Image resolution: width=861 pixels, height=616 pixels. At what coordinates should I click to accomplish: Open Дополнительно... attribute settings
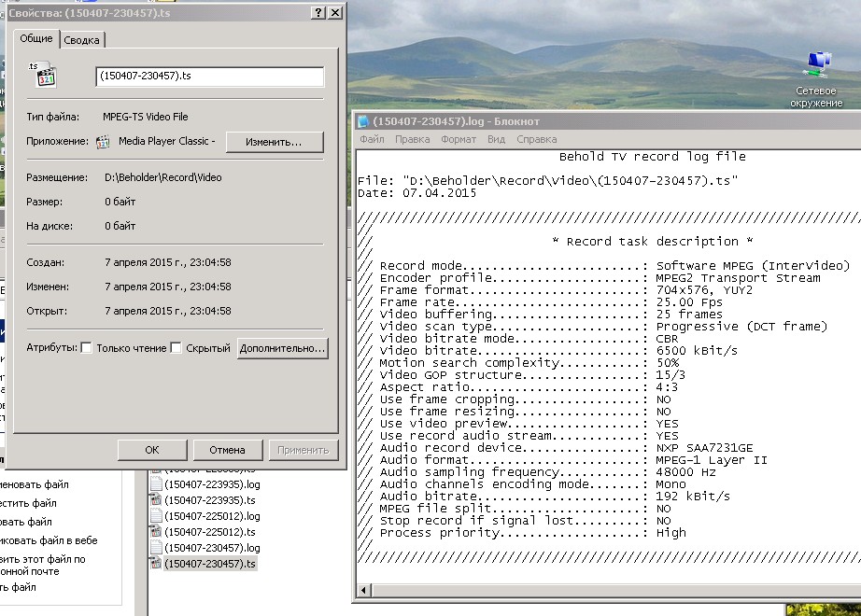[282, 348]
